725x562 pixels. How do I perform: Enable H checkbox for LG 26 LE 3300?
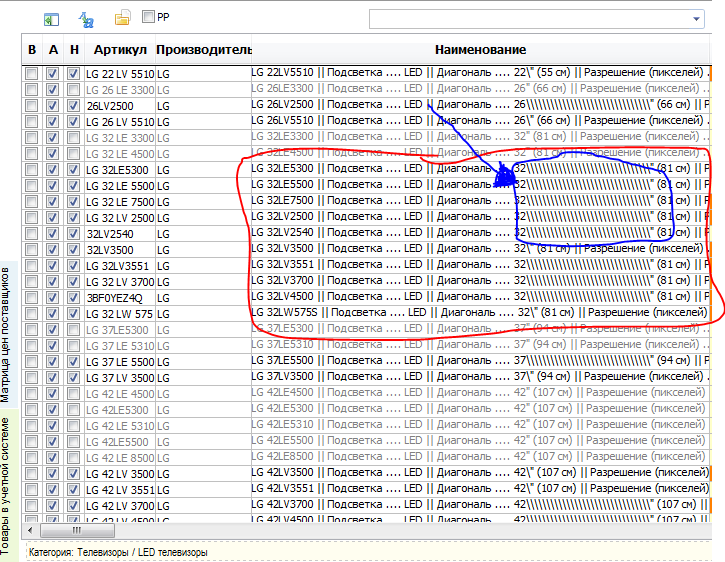(73, 90)
